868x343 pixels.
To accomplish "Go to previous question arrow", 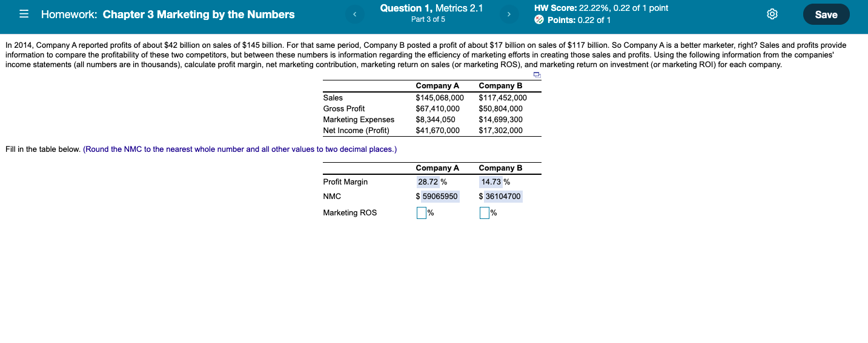I will (x=356, y=14).
